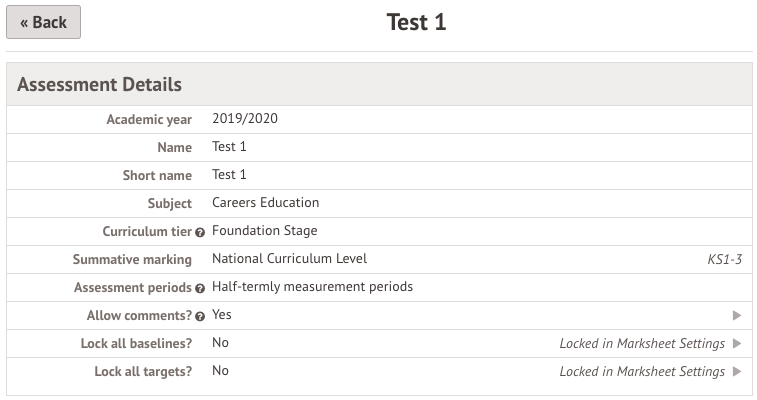The image size is (757, 400).
Task: Click Half-termly measurement periods value
Action: [x=312, y=286]
